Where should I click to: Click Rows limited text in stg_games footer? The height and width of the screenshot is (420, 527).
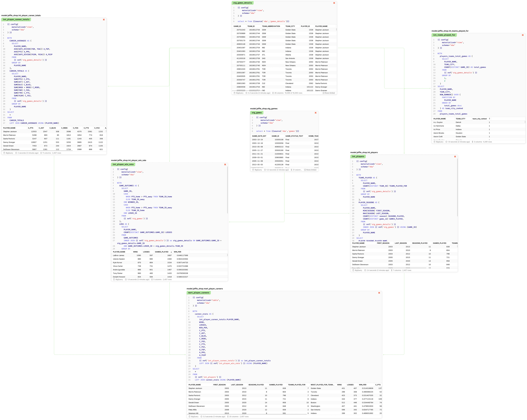coord(311,170)
